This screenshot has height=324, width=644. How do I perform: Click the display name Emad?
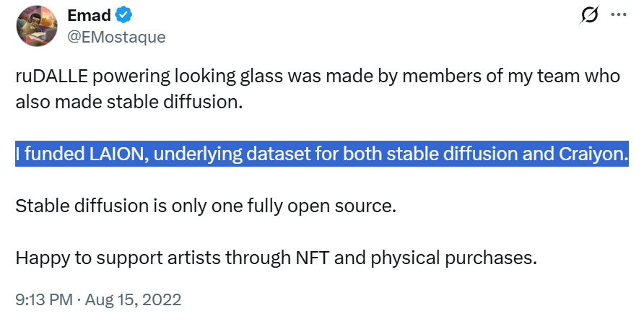click(87, 15)
